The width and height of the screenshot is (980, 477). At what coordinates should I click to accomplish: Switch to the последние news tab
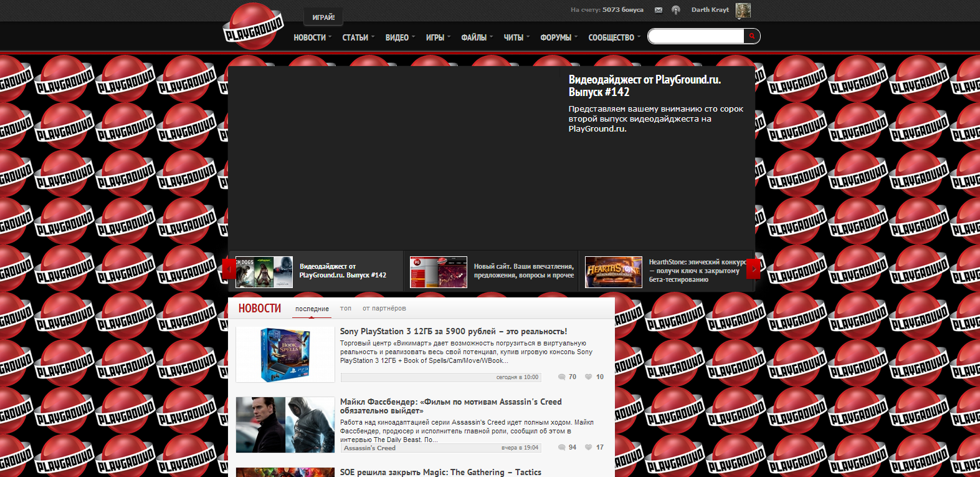312,309
